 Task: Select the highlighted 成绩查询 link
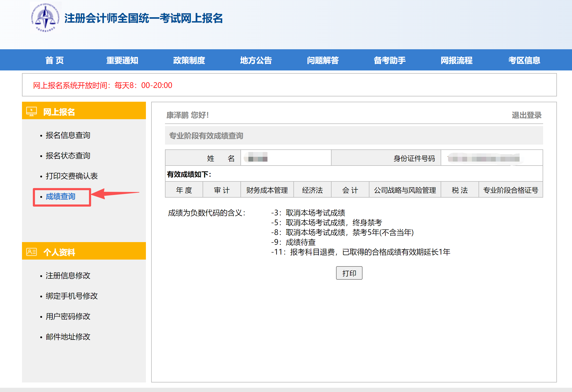pos(61,197)
